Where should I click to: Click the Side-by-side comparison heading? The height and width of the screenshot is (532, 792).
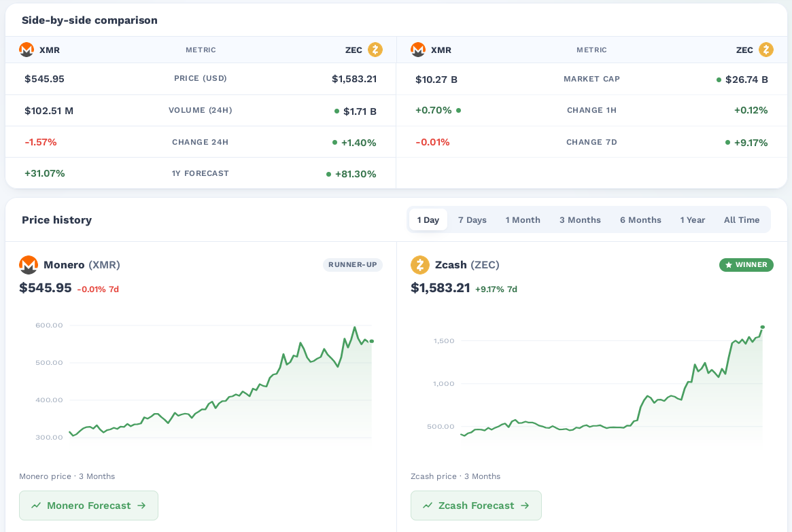(90, 20)
